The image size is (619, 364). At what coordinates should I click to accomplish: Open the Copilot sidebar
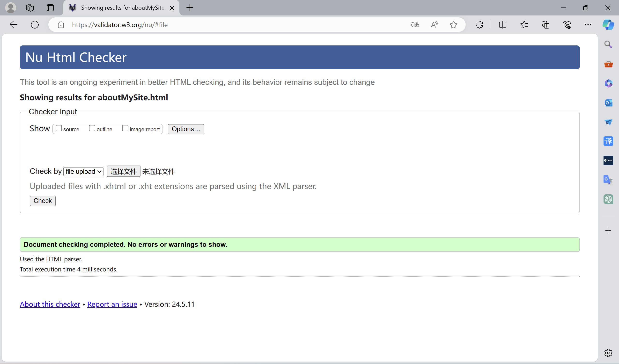pos(608,25)
